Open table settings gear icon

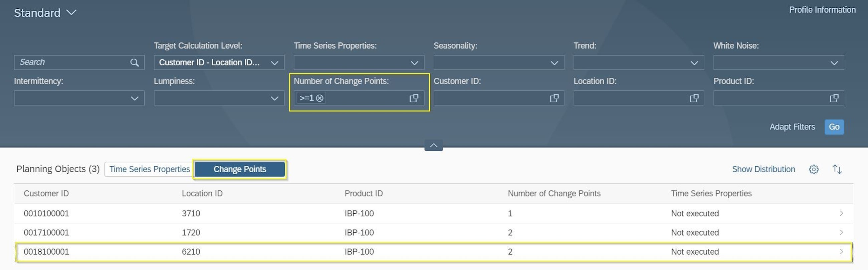point(813,169)
